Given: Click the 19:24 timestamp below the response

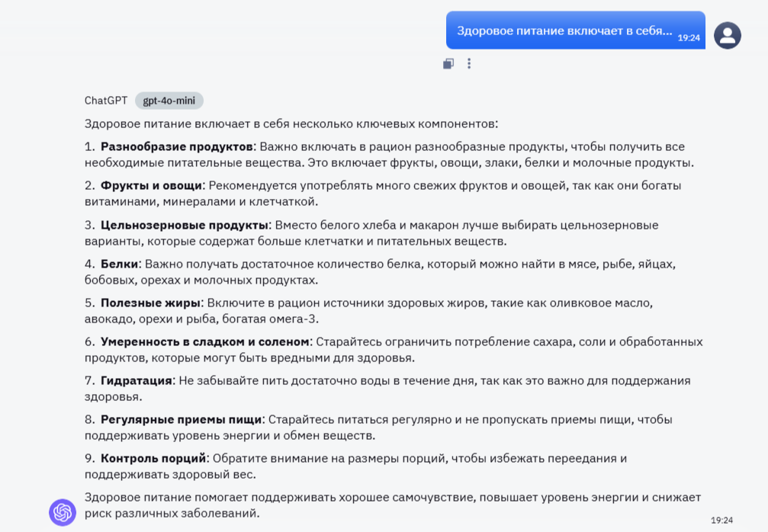Looking at the screenshot, I should point(721,521).
